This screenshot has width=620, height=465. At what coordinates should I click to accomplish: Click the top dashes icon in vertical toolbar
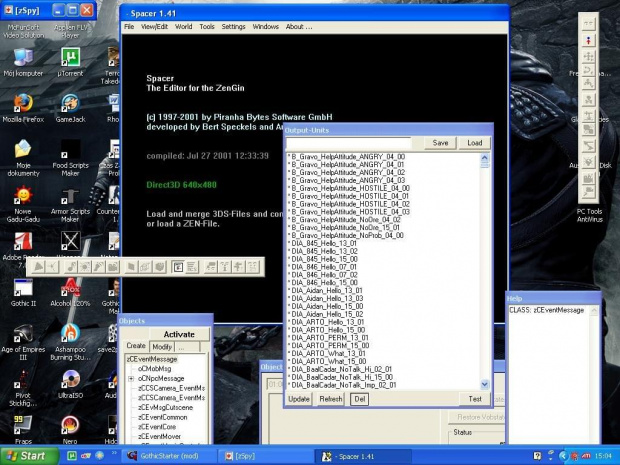(x=589, y=24)
